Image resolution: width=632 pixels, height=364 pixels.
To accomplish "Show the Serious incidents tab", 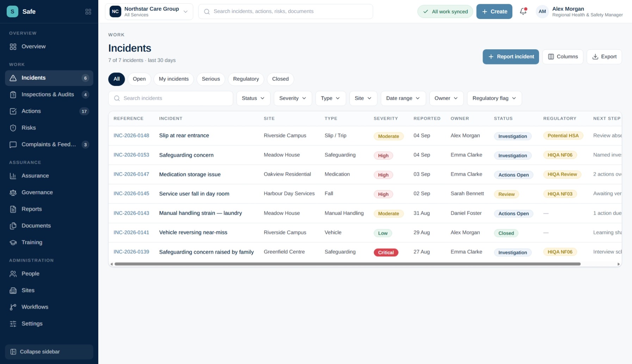I will 211,79.
